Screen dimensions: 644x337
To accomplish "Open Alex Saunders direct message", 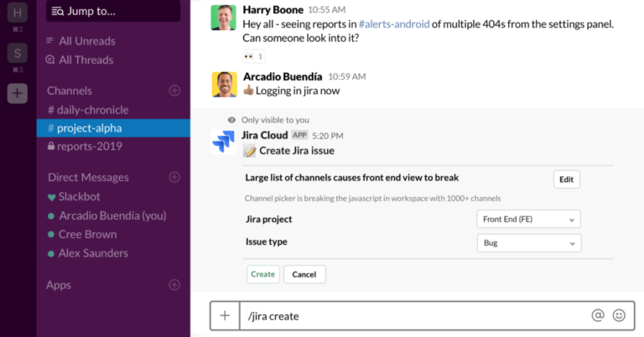I will point(93,253).
